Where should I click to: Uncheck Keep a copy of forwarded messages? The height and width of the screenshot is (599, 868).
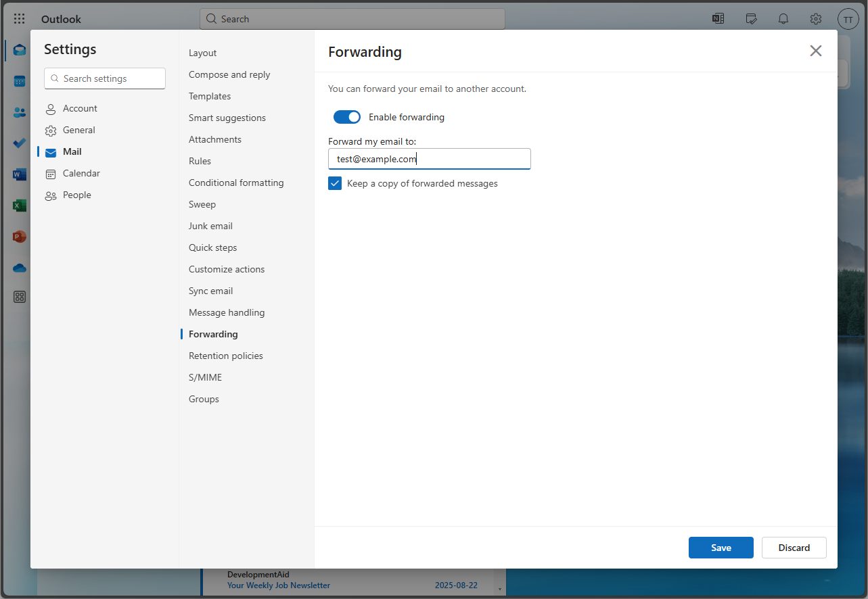point(335,183)
